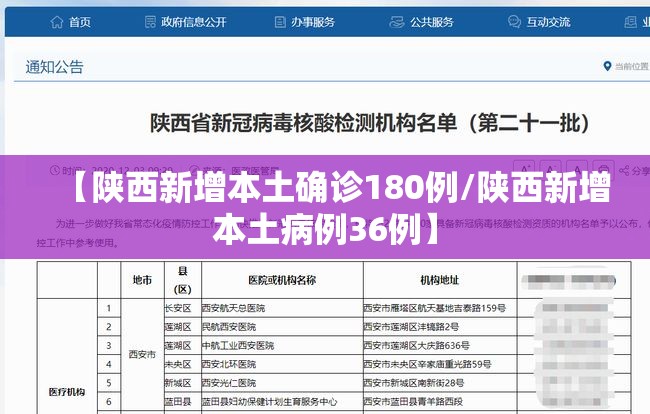Click address 西安市莲湖区沣镐路2号
Screen dimensions: 650x414
[x=411, y=327]
